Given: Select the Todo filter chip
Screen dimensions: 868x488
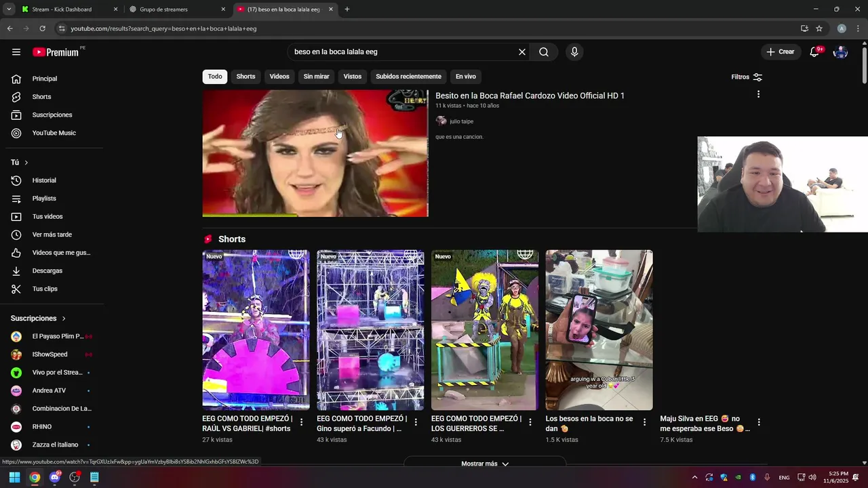Looking at the screenshot, I should (x=215, y=77).
